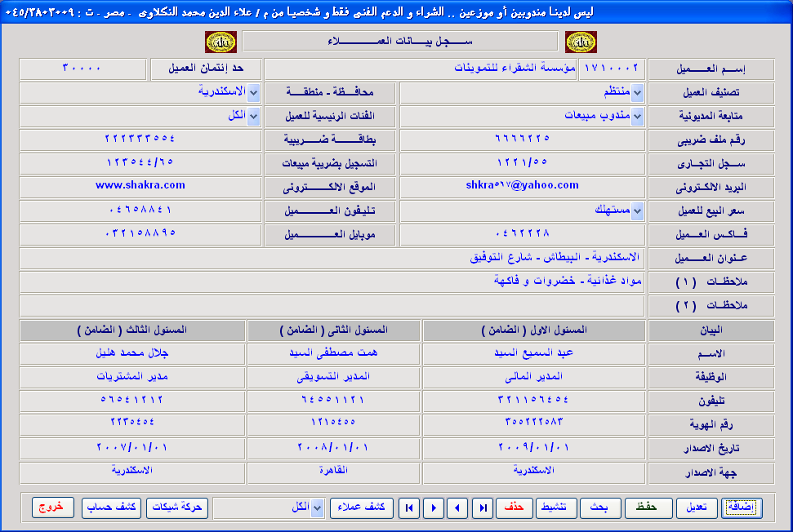Open the محافظة - منطقة dropdown showing الاسكندرية
Image resolution: width=793 pixels, height=532 pixels.
coord(253,93)
